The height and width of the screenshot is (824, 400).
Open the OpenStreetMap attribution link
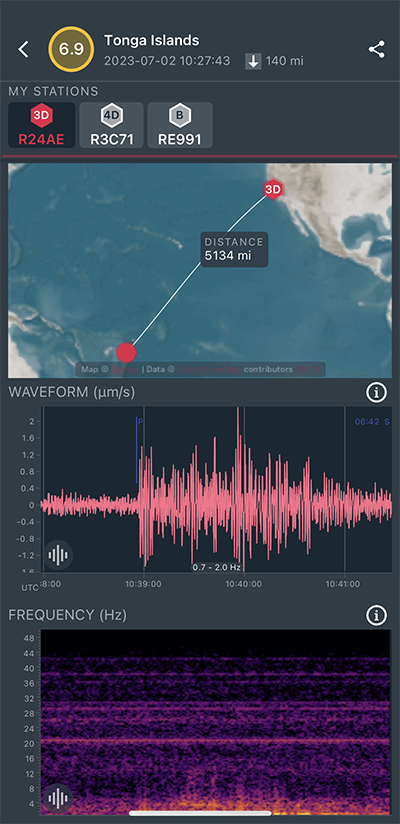tap(209, 369)
